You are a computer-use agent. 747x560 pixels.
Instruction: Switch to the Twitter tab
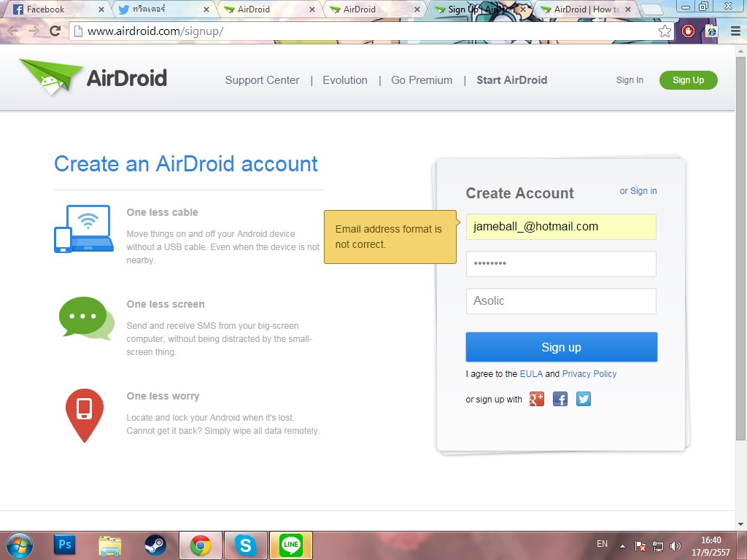pyautogui.click(x=163, y=9)
